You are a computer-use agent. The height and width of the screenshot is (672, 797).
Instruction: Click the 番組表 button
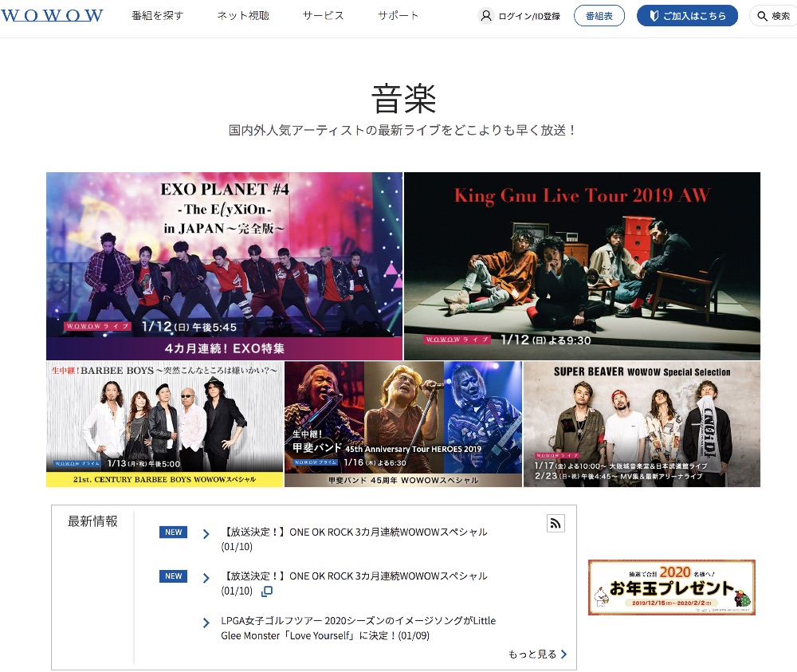599,16
